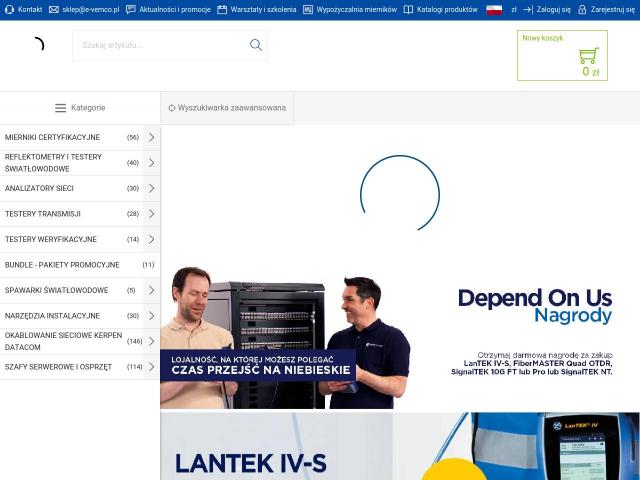Screen dimensions: 640x480
Task: Open the Nowy koszyk cart box
Action: coord(562,56)
